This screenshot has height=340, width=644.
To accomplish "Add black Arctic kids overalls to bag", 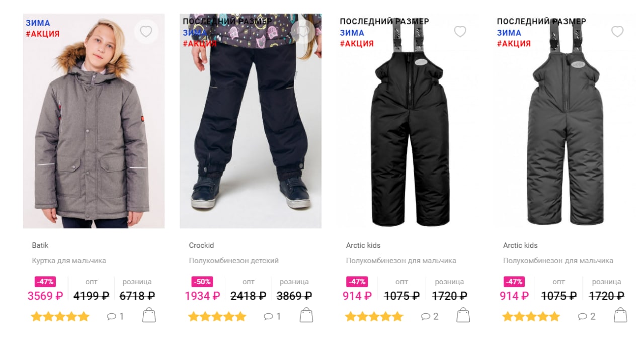I will (463, 315).
